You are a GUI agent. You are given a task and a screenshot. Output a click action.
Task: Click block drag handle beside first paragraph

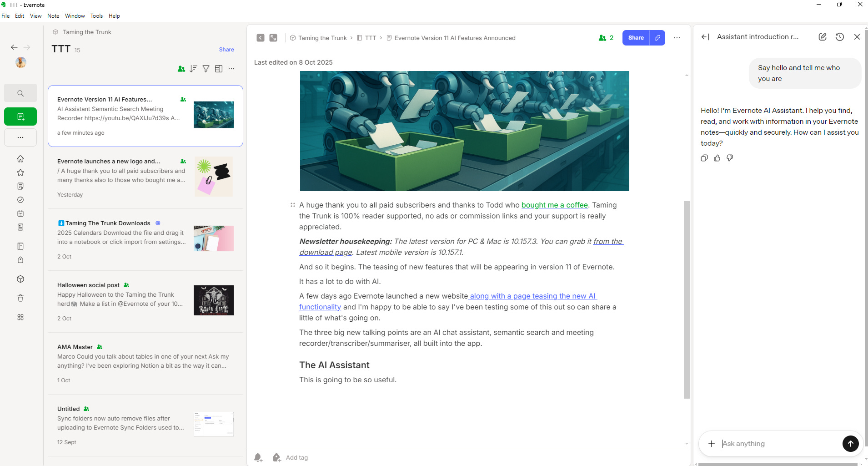point(293,205)
